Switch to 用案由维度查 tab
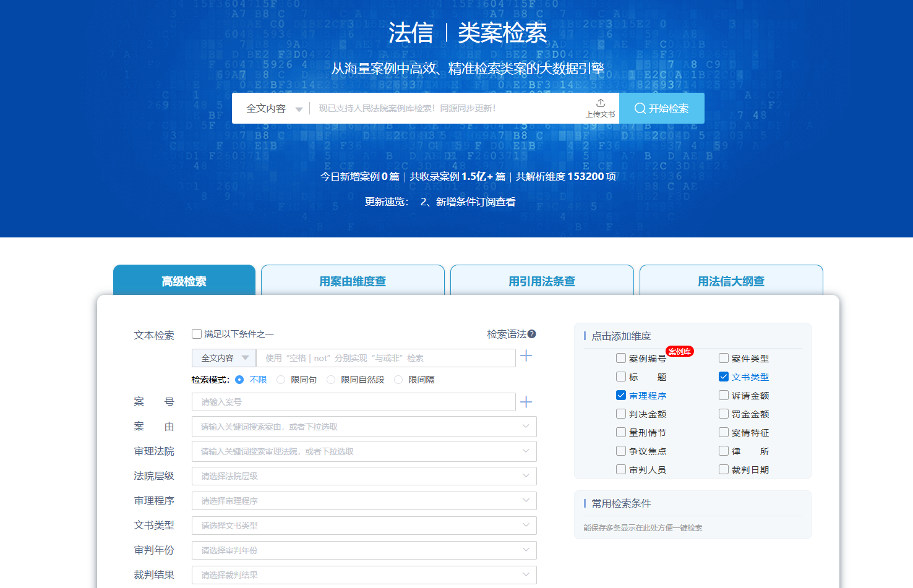The height and width of the screenshot is (588, 913). (353, 281)
